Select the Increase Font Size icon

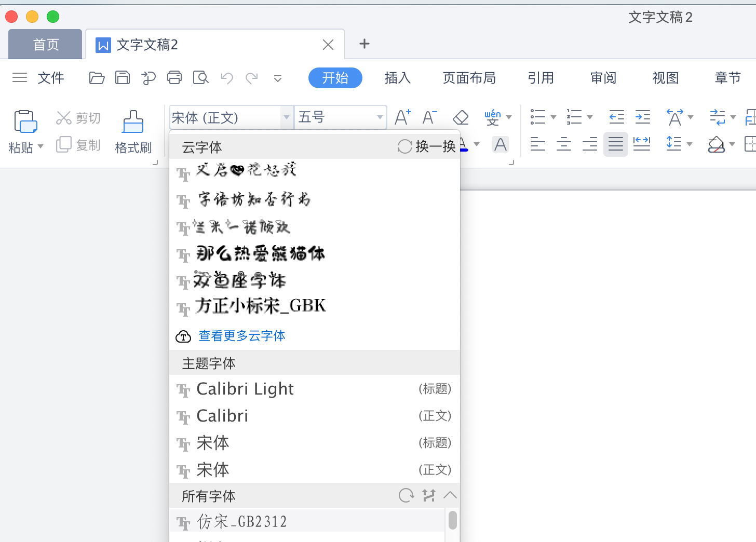[x=402, y=117]
